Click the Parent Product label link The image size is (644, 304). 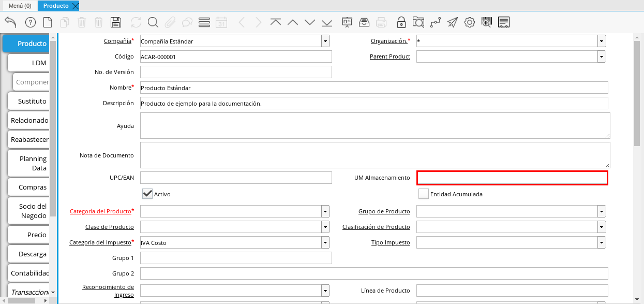[x=390, y=56]
